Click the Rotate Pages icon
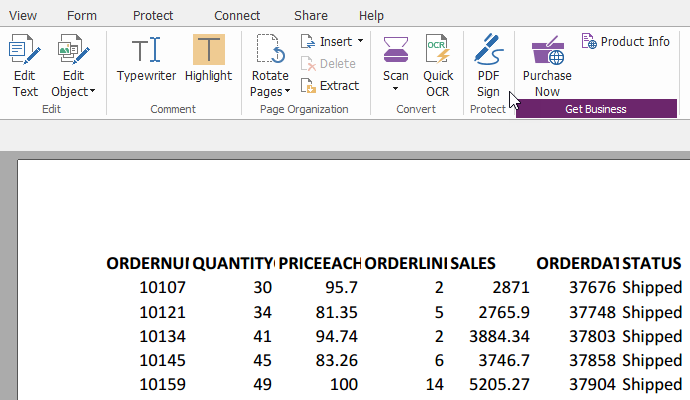Image resolution: width=690 pixels, height=400 pixels. pos(270,49)
